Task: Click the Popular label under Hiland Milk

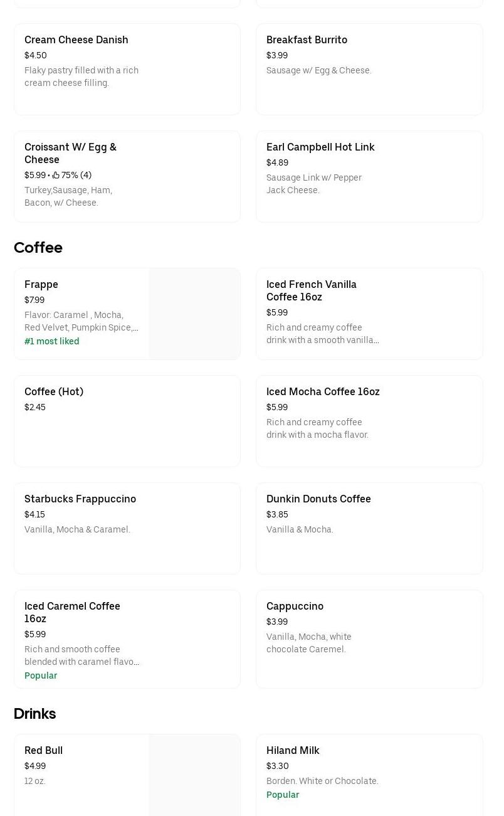Action: click(x=283, y=795)
